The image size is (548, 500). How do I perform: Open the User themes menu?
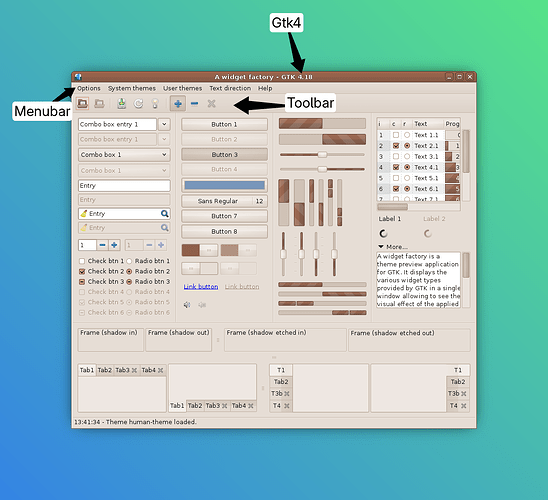pyautogui.click(x=182, y=88)
